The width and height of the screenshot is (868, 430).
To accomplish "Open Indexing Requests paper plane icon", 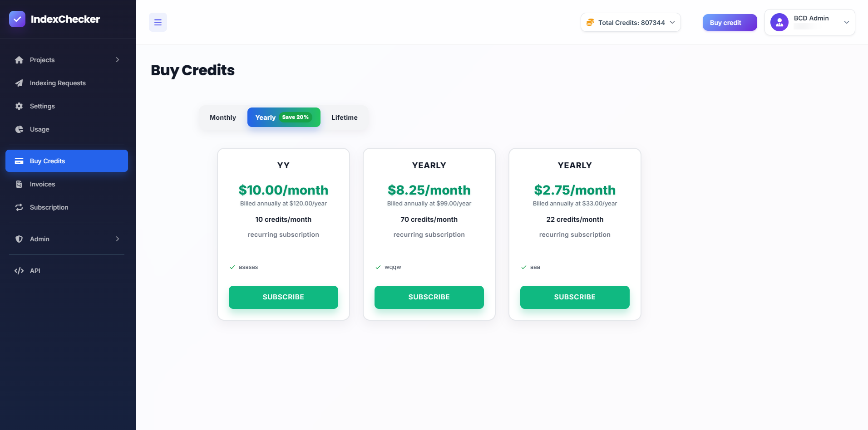I will [x=19, y=83].
